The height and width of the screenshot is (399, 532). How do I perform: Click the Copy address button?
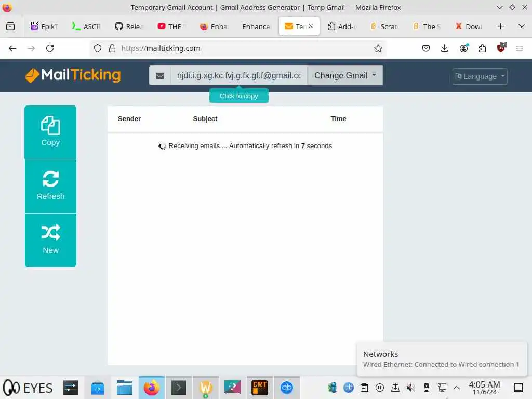point(50,132)
